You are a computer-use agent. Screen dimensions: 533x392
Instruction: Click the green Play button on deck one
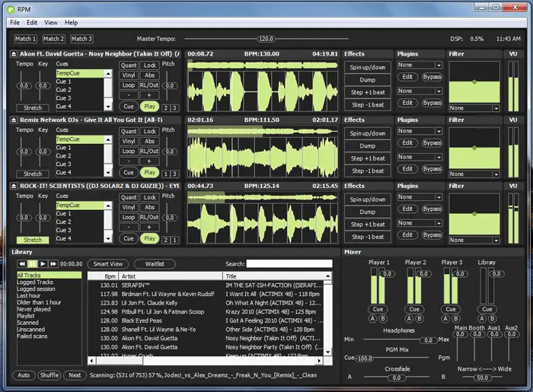(x=150, y=107)
